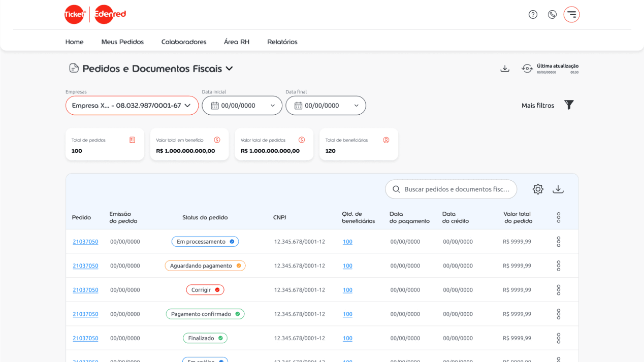Click the search orders input field
The image size is (644, 362).
pyautogui.click(x=451, y=189)
